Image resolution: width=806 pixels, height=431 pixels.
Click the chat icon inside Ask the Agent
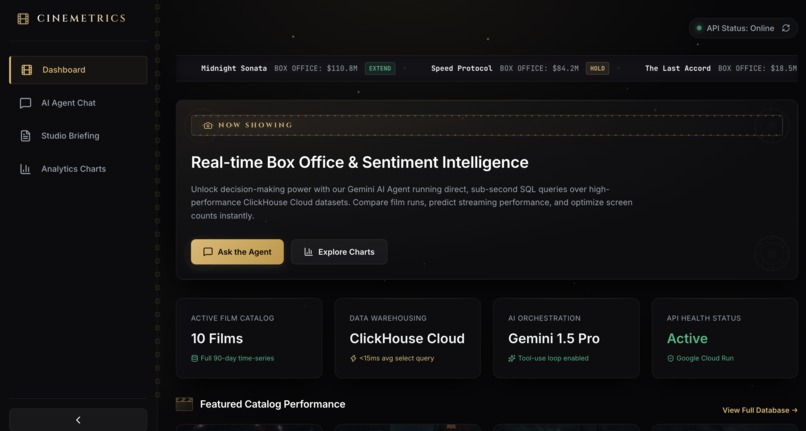point(208,252)
